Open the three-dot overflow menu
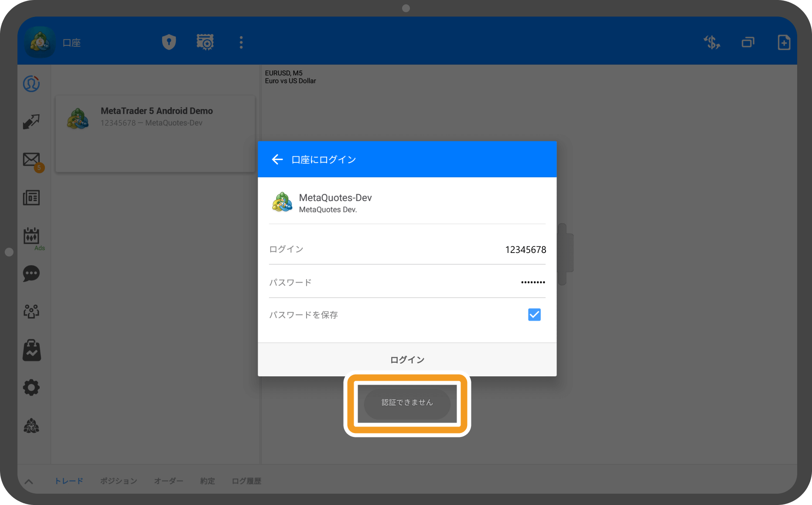 click(x=241, y=42)
